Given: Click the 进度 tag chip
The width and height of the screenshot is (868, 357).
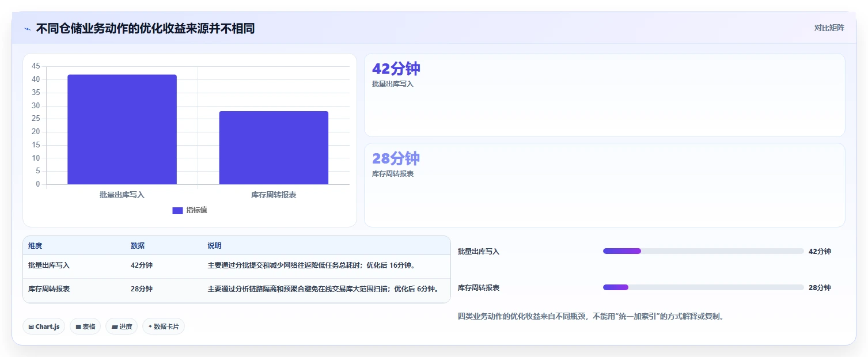Looking at the screenshot, I should click(x=122, y=326).
